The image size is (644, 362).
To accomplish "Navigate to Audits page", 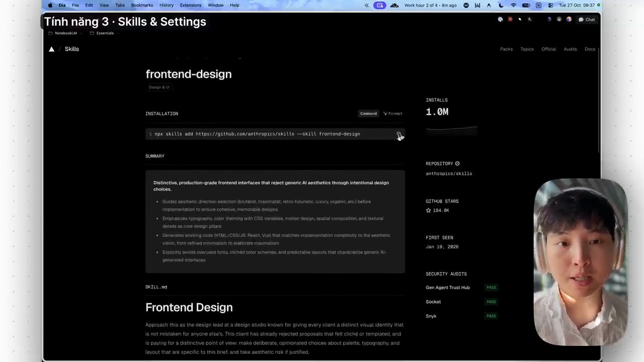I will [570, 49].
